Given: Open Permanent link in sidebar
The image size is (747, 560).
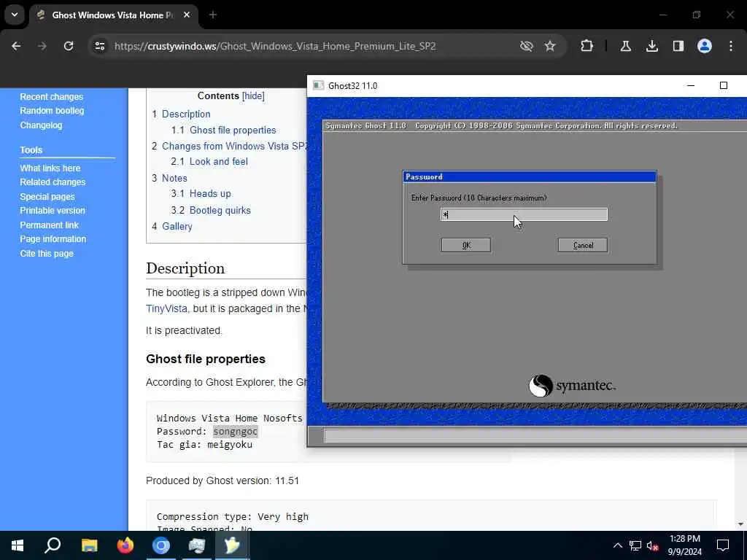Looking at the screenshot, I should (x=49, y=225).
